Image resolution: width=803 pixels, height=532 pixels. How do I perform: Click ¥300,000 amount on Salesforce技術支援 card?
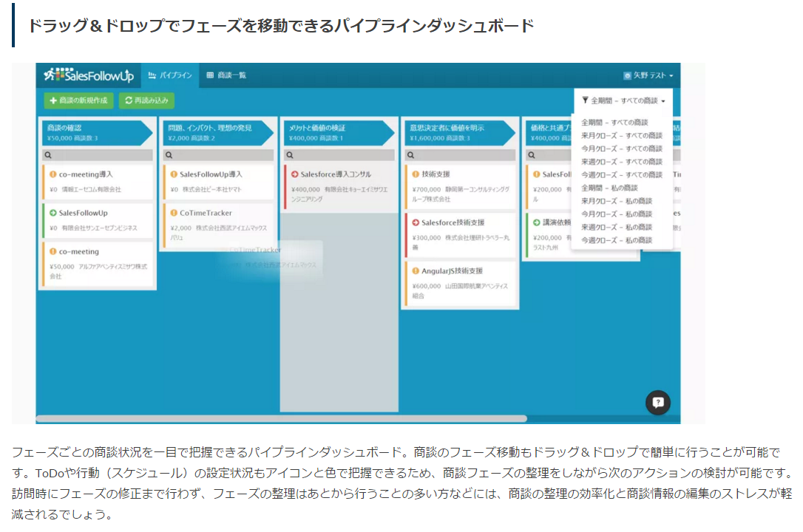click(427, 238)
